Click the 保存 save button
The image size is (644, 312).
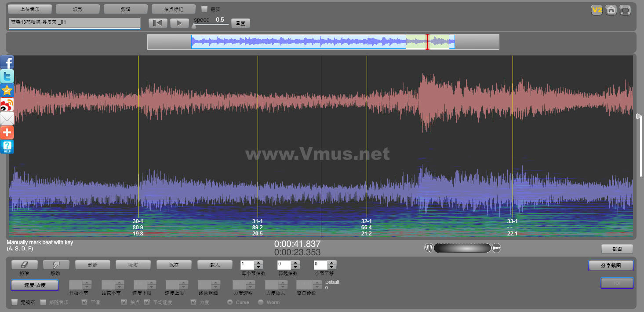pyautogui.click(x=174, y=265)
